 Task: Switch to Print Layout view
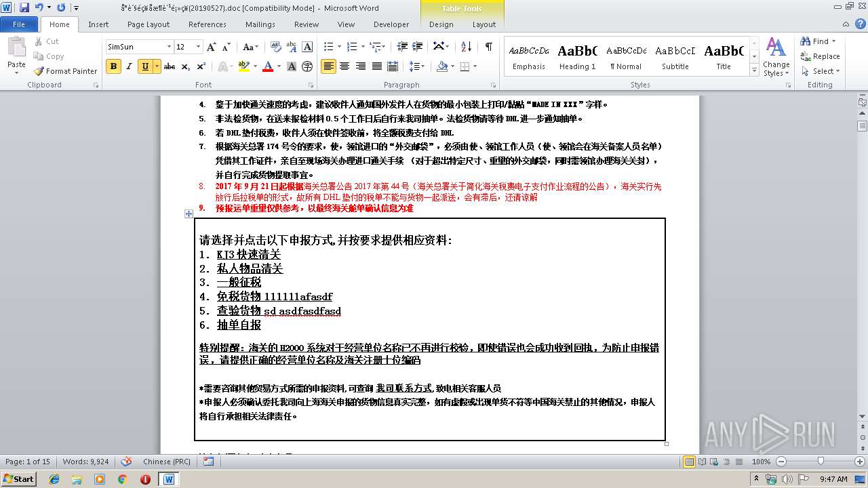(x=690, y=462)
